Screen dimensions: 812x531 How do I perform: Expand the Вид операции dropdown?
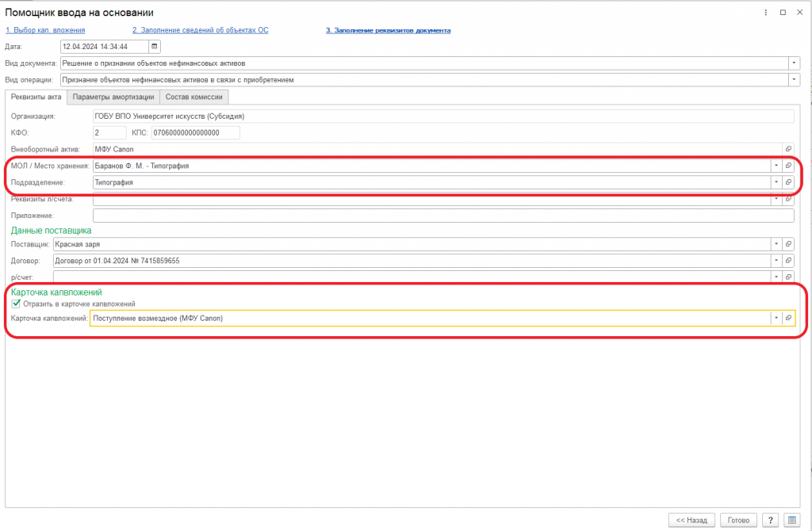[x=794, y=80]
